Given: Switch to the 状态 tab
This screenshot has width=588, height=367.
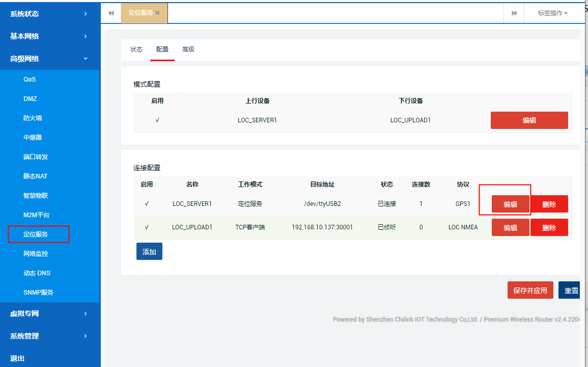Looking at the screenshot, I should pos(136,49).
